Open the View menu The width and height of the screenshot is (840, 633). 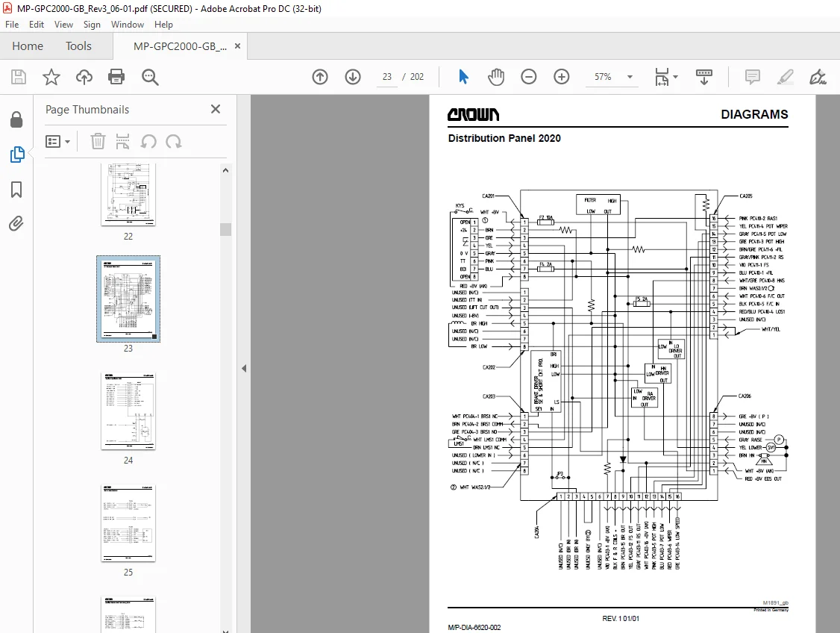pos(63,25)
